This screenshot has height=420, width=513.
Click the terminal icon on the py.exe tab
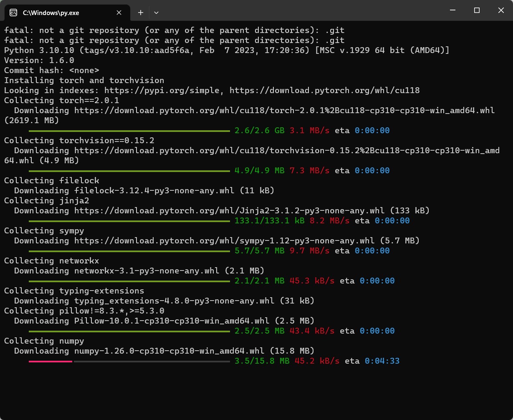pos(13,13)
